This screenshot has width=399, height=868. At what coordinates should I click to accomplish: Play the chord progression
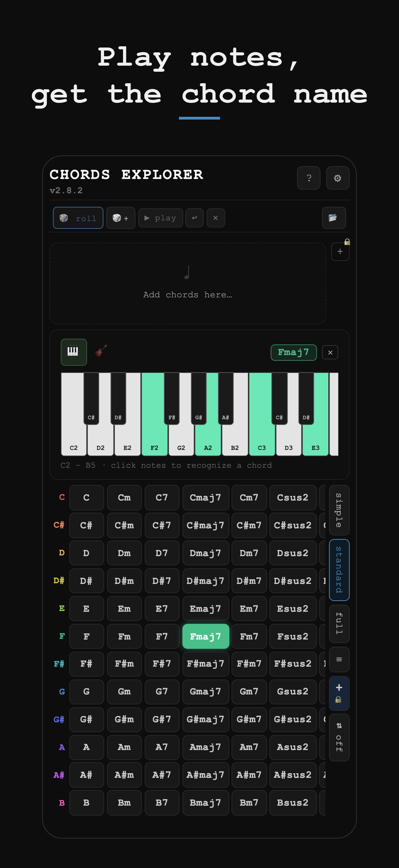[x=161, y=218]
